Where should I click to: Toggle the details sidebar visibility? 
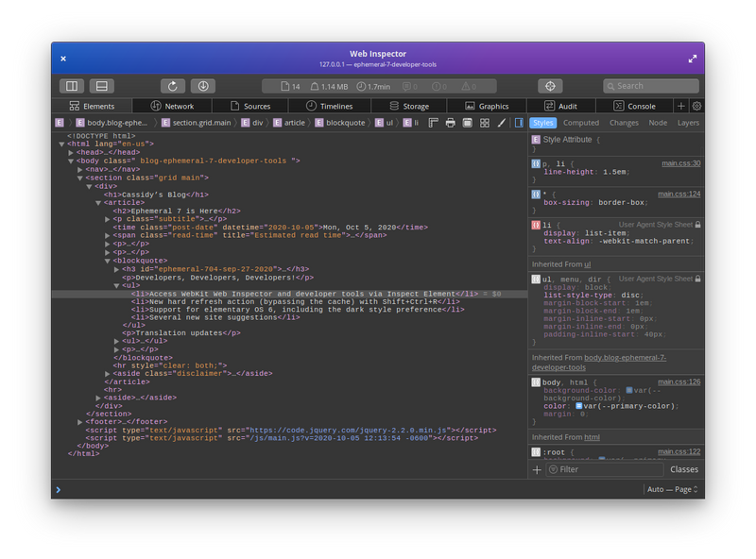pyautogui.click(x=519, y=123)
